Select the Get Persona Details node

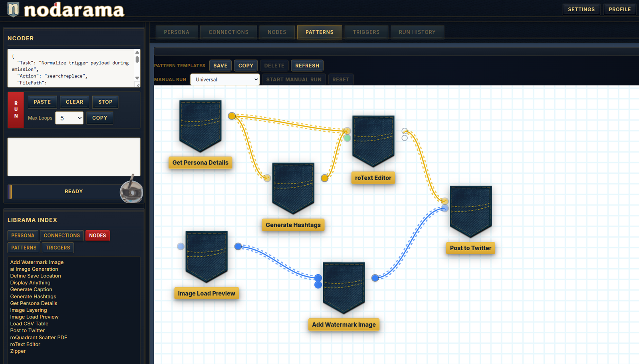point(200,126)
